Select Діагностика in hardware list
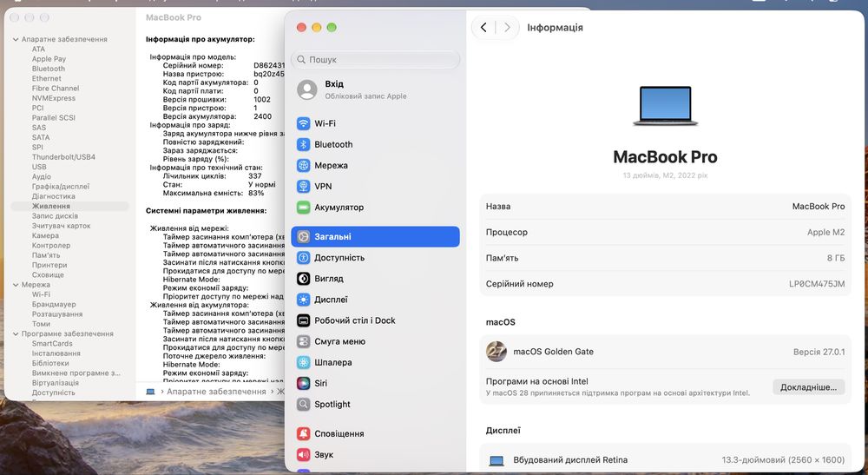This screenshot has height=475, width=868. point(54,196)
